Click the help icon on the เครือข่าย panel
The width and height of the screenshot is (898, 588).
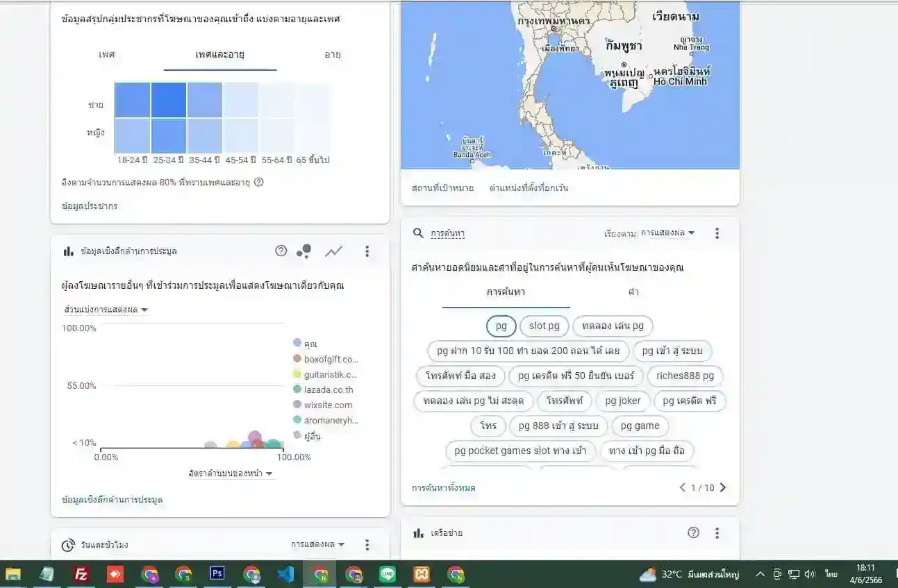coord(693,532)
